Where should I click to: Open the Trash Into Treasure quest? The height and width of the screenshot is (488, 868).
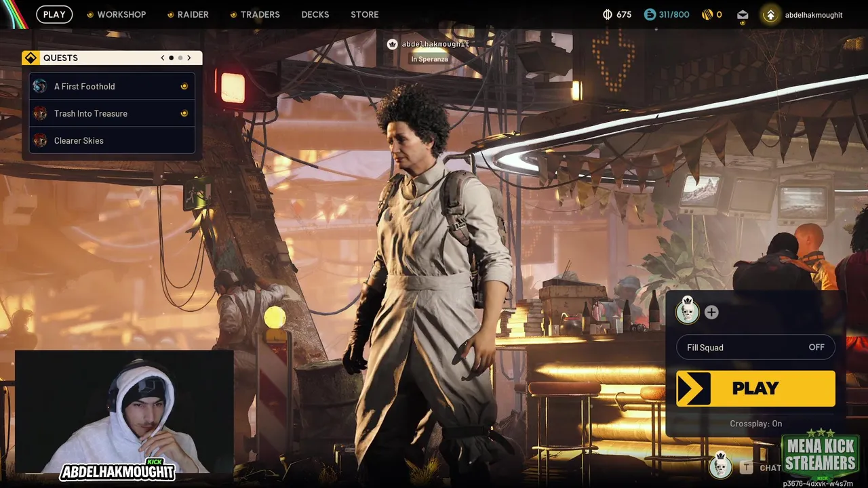(x=112, y=113)
